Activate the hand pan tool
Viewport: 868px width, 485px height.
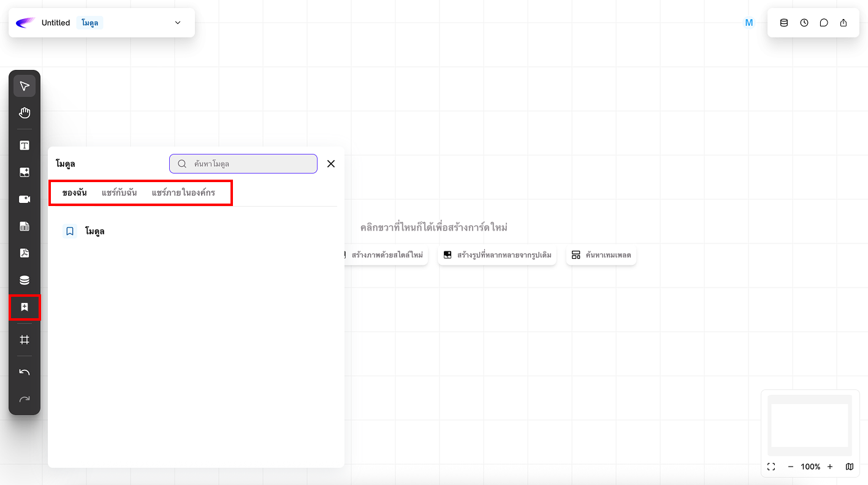point(25,113)
